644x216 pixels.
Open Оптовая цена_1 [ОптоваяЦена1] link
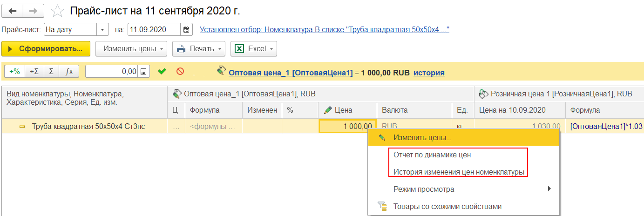click(291, 72)
